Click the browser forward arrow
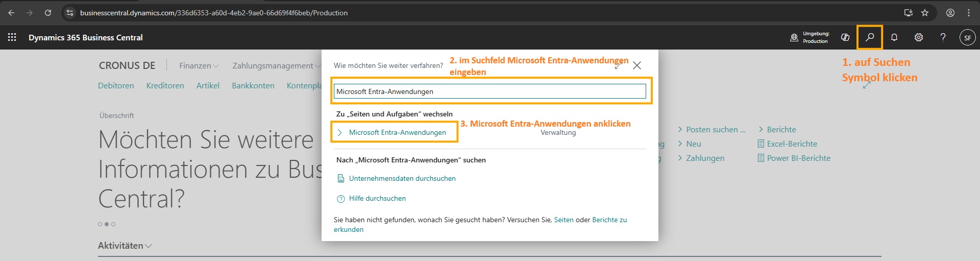Viewport: 980px width, 261px height. [30, 13]
